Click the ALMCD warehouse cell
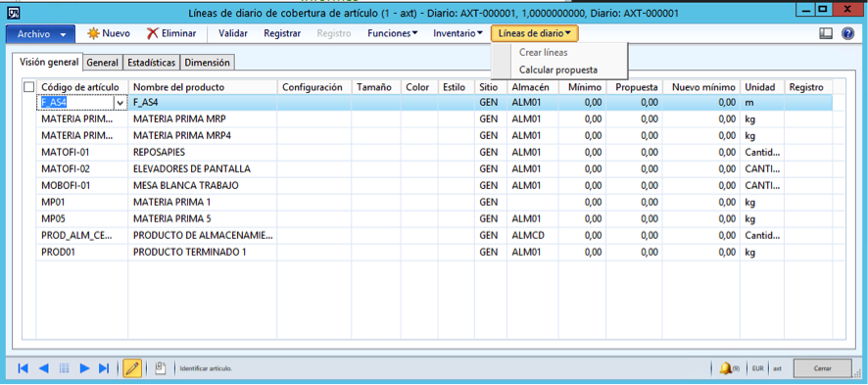 [533, 235]
